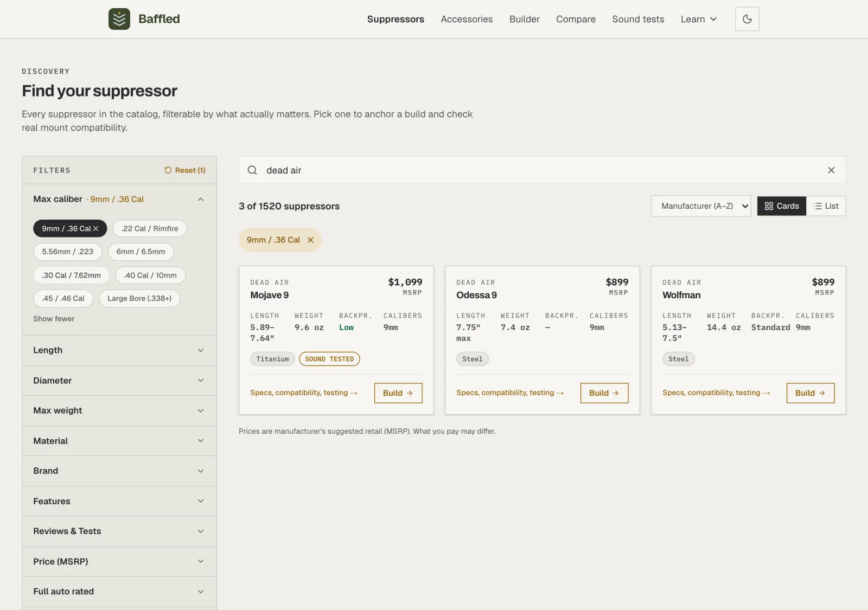The image size is (868, 610).
Task: Remove the 9mm / .36 Cal filter tag
Action: point(310,240)
